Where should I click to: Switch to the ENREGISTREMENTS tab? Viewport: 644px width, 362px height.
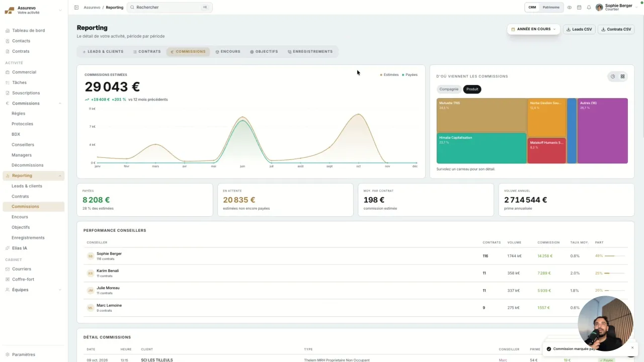310,52
